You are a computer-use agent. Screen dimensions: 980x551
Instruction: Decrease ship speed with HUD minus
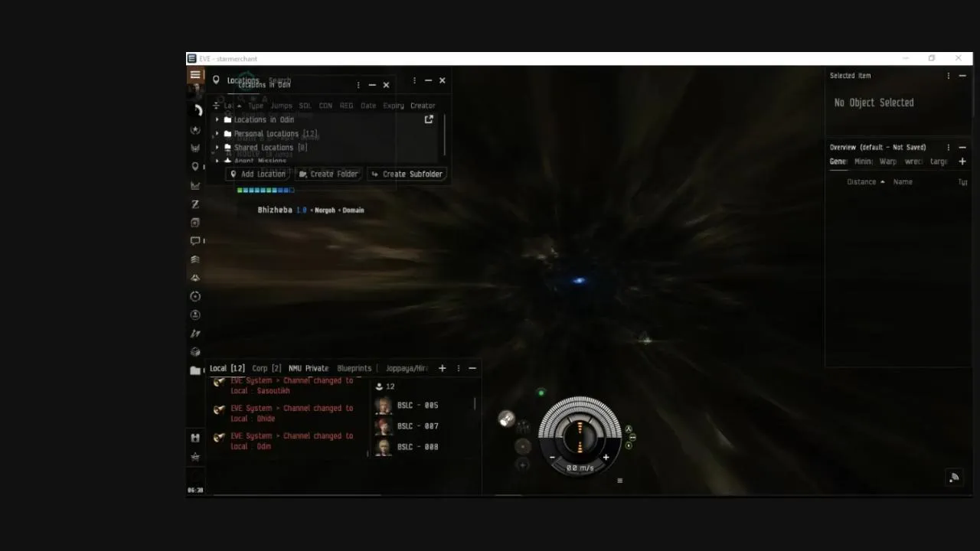pyautogui.click(x=552, y=458)
